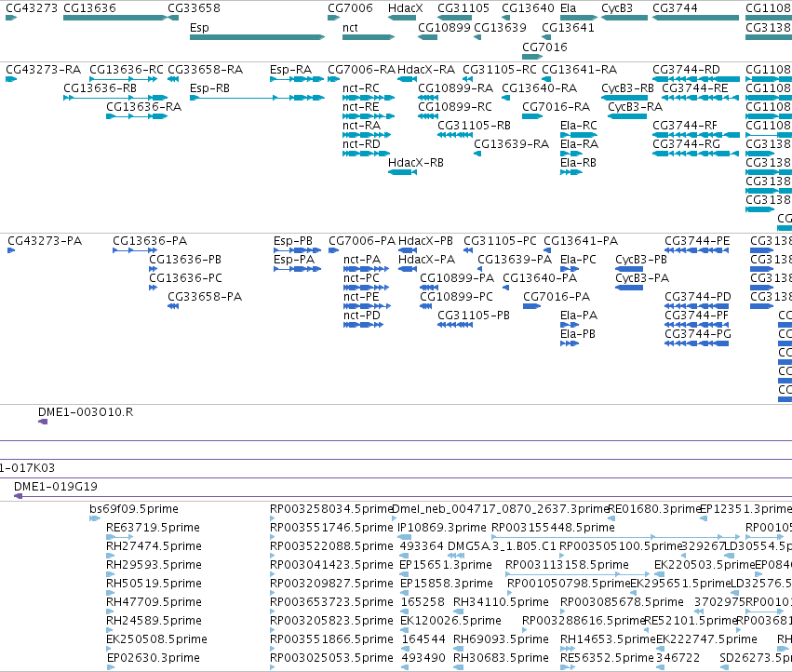Viewport: 792px width, 672px height.
Task: Open transcript CG13639-RA
Action: point(477,154)
